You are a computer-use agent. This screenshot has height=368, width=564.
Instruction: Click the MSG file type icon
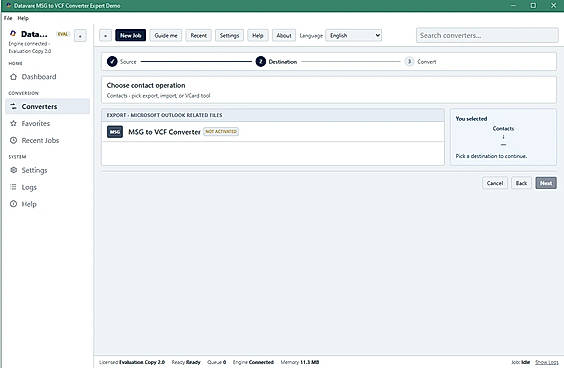(x=115, y=132)
